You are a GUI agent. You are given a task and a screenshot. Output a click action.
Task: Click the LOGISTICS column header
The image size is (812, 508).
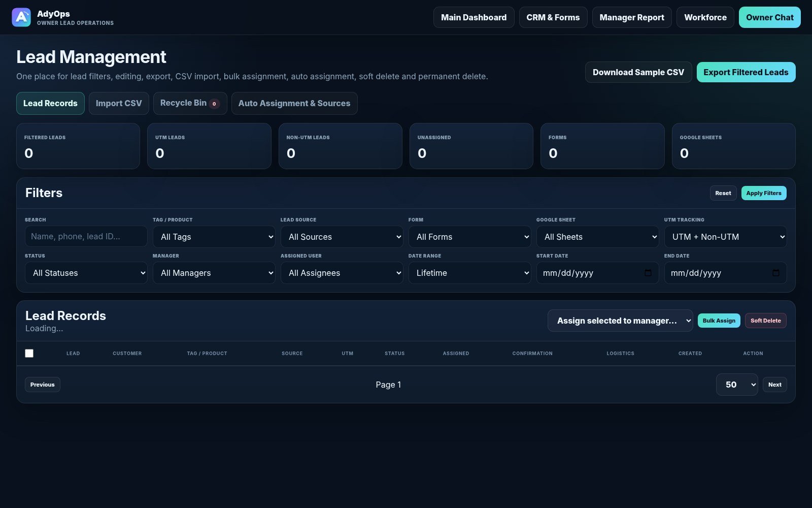click(x=621, y=354)
